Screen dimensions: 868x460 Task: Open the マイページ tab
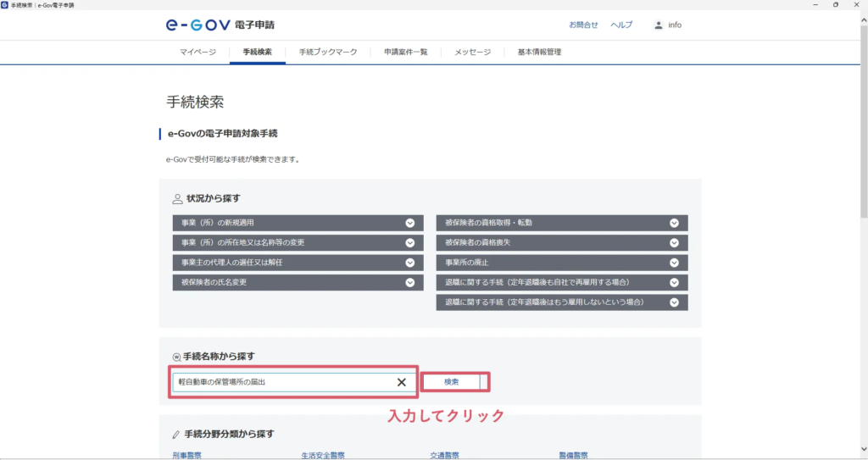coord(198,53)
